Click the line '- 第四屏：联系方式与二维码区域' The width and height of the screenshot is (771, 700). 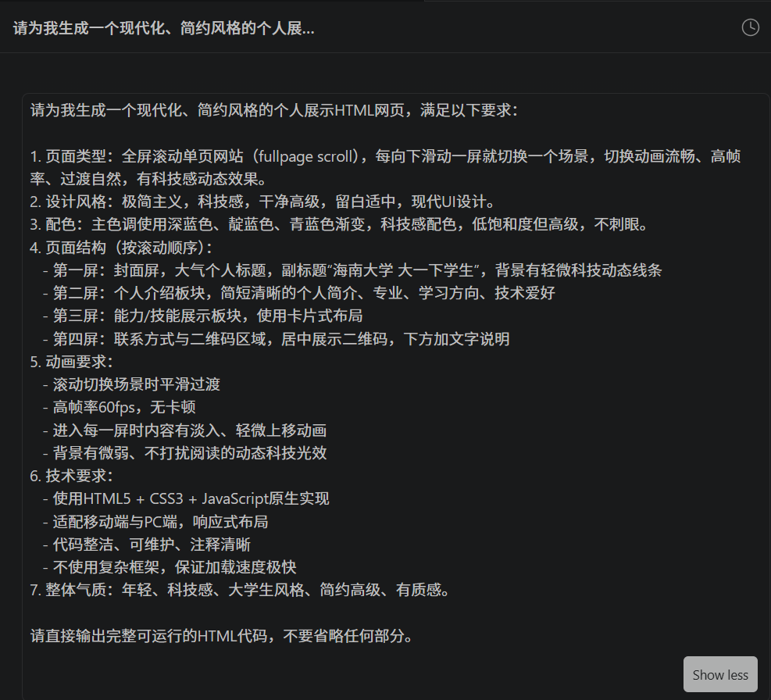(x=276, y=339)
